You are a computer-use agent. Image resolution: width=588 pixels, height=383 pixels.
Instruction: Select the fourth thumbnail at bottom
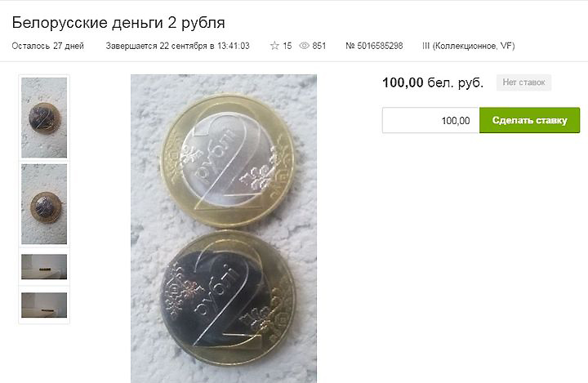pyautogui.click(x=44, y=305)
